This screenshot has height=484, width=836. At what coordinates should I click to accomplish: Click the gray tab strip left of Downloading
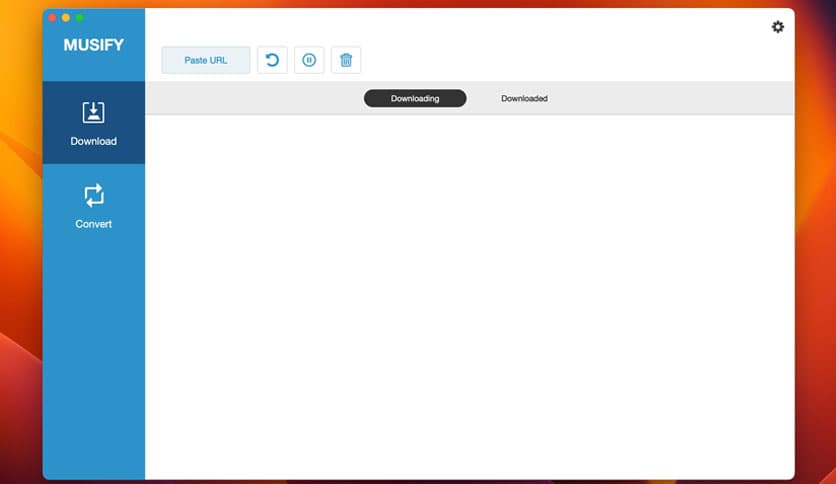tap(250, 98)
